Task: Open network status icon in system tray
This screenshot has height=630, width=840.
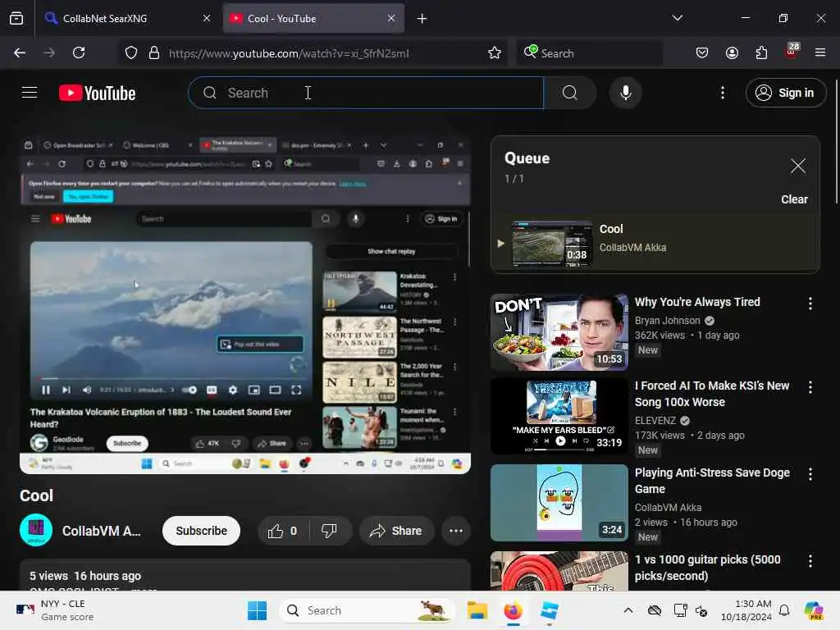Action: 680,610
